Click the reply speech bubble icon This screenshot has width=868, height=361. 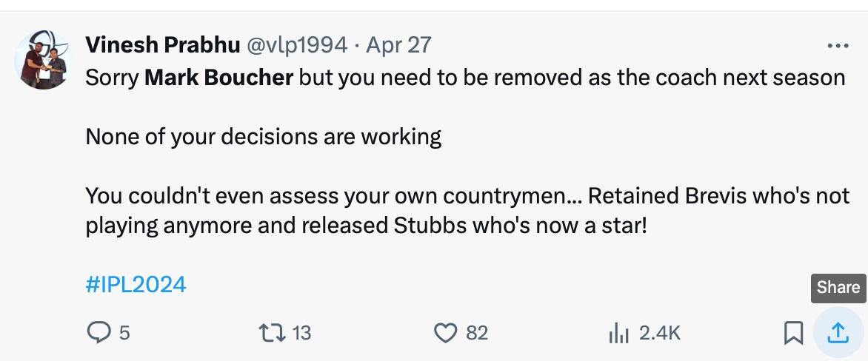pos(98,334)
